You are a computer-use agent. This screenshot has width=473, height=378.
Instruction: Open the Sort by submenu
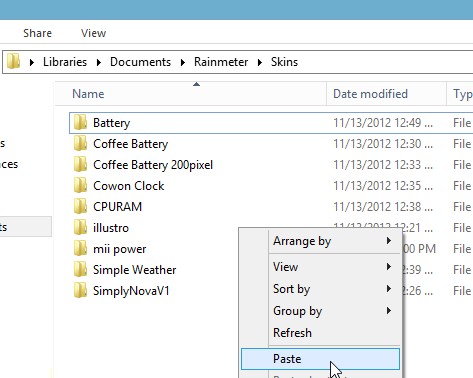coord(320,289)
